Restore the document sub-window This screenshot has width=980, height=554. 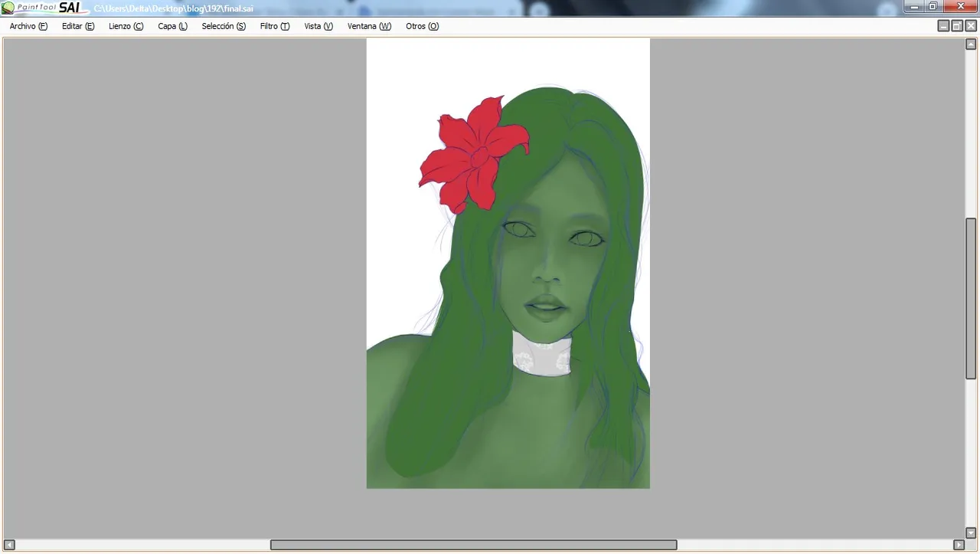point(957,26)
